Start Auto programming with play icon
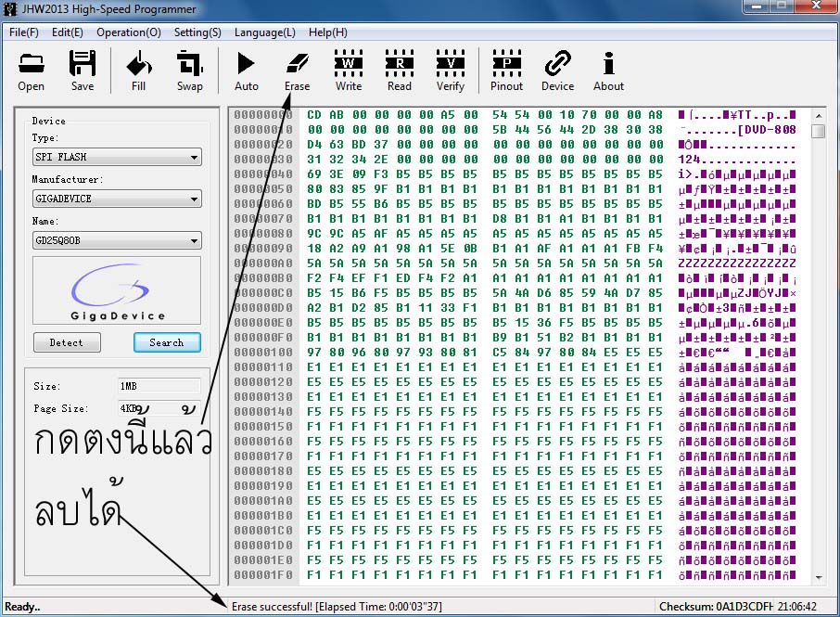Screen dimensions: 840x617 coord(247,71)
